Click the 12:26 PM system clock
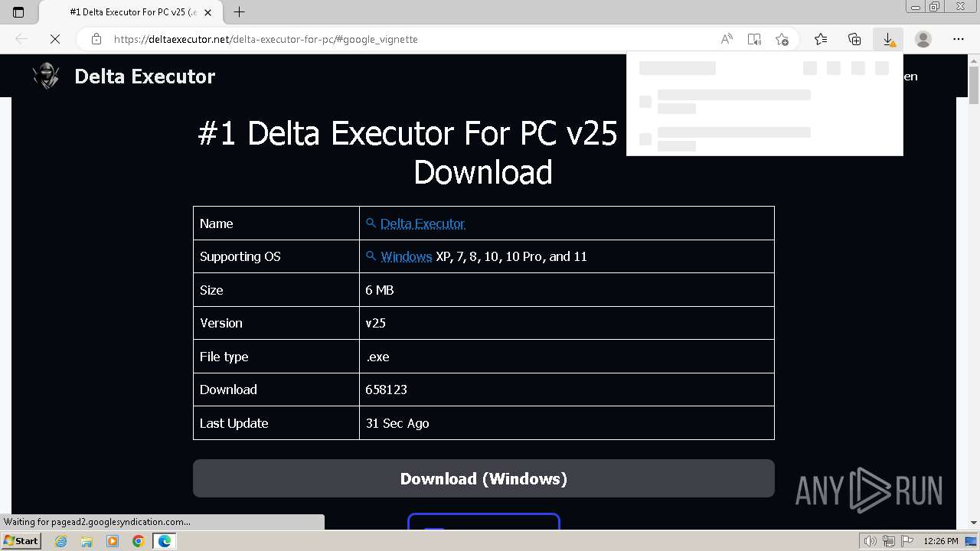The width and height of the screenshot is (980, 551). [x=941, y=541]
